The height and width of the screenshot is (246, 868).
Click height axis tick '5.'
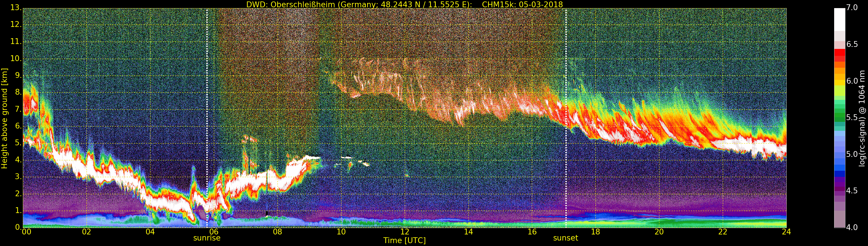(x=18, y=143)
